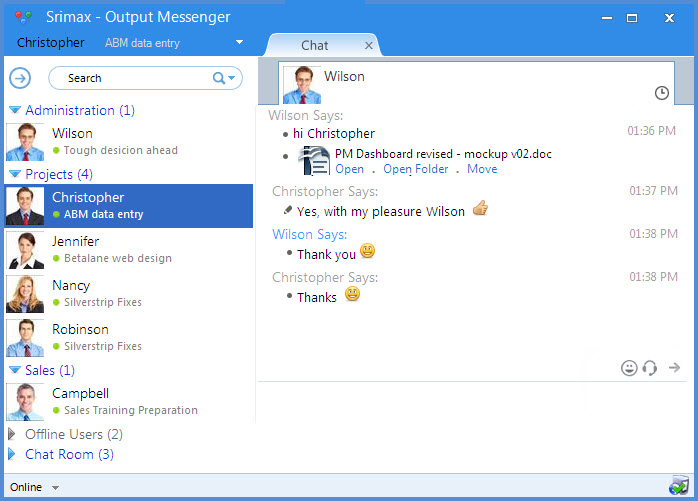Collapse the Administration group
This screenshot has width=698, height=501.
tap(15, 111)
